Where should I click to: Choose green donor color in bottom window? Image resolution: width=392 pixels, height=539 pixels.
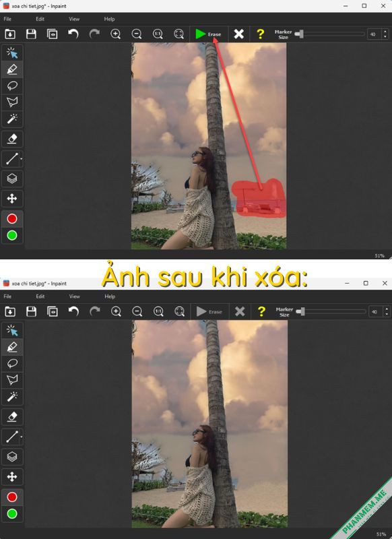point(12,514)
